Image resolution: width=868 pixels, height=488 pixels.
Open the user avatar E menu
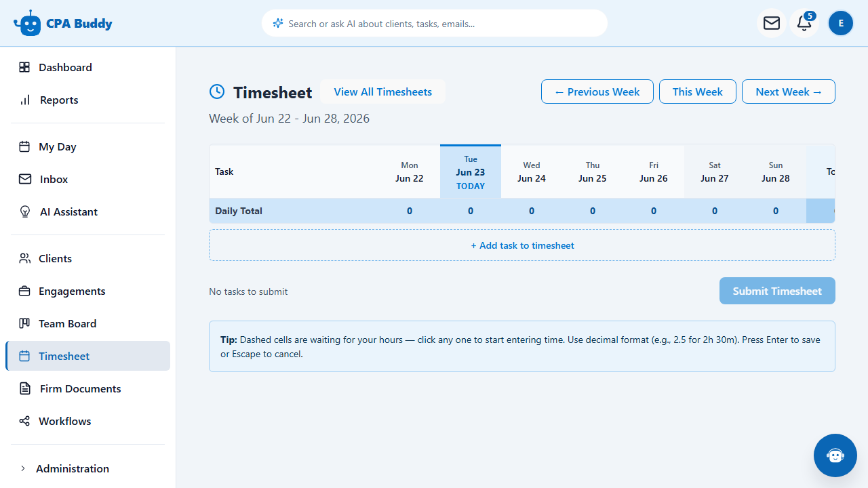point(841,23)
